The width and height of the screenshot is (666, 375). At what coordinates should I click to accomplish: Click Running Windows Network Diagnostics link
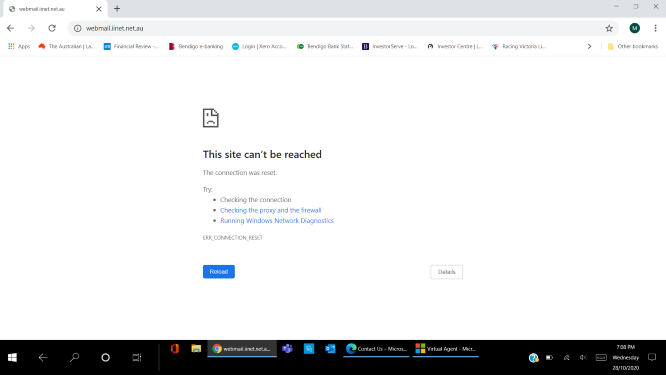(277, 221)
